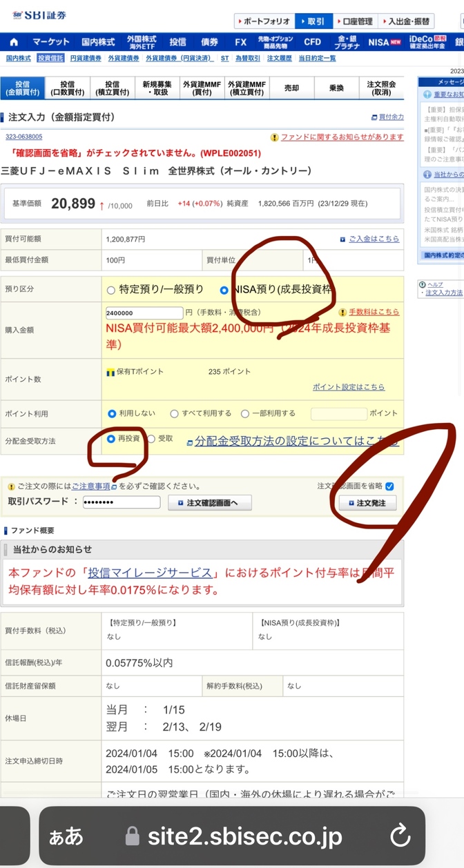Image resolution: width=464 pixels, height=868 pixels.
Task: Open 国内株式 in the blue navigation bar
Action: tap(98, 42)
